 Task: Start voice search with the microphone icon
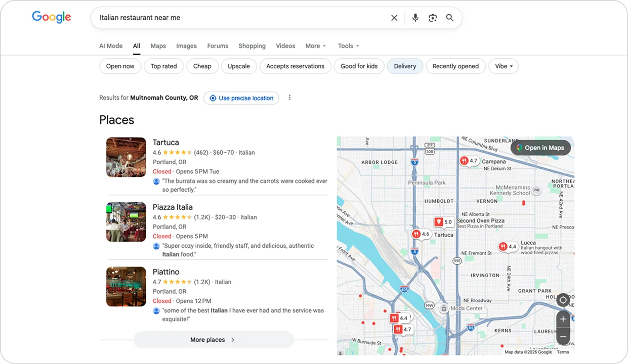415,18
